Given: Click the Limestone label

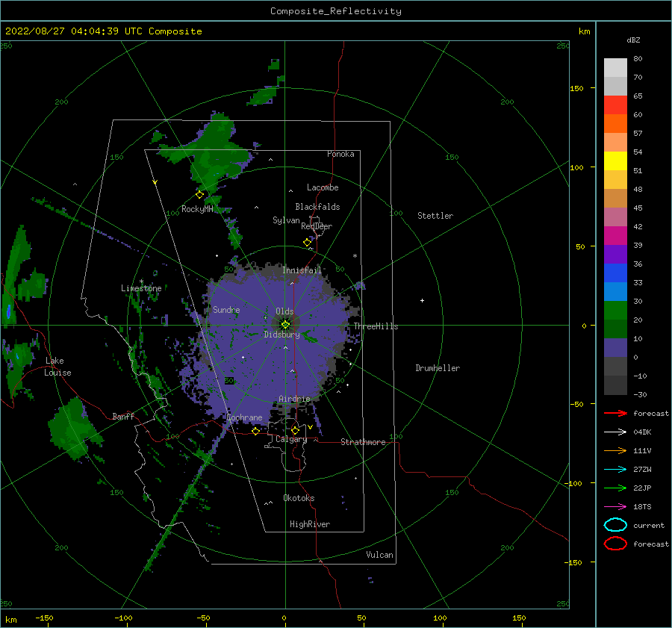Looking at the screenshot, I should [141, 288].
